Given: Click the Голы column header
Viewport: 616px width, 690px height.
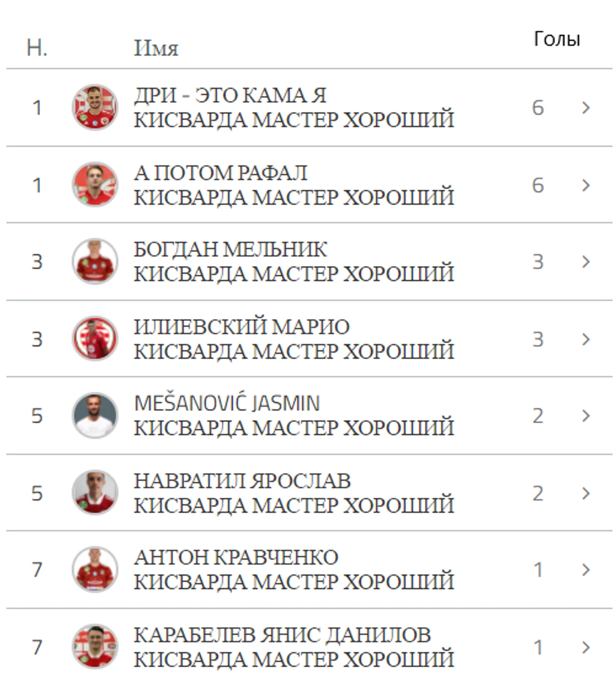Looking at the screenshot, I should pos(557,39).
